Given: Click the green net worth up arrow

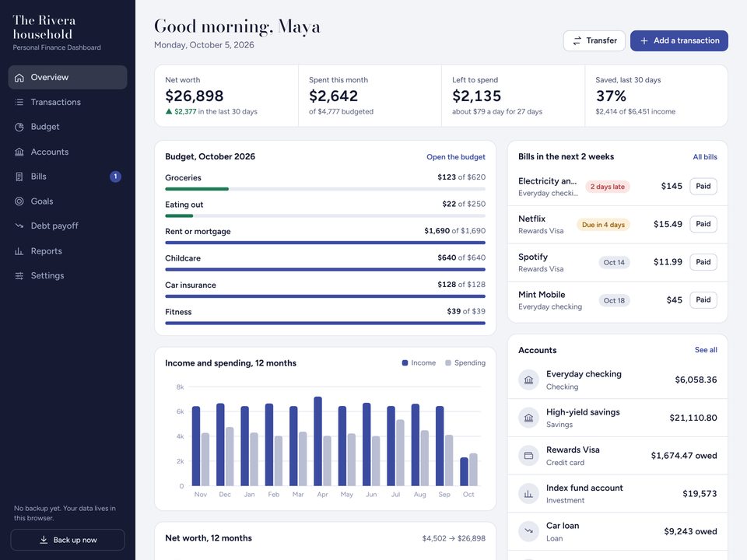Looking at the screenshot, I should (x=169, y=111).
